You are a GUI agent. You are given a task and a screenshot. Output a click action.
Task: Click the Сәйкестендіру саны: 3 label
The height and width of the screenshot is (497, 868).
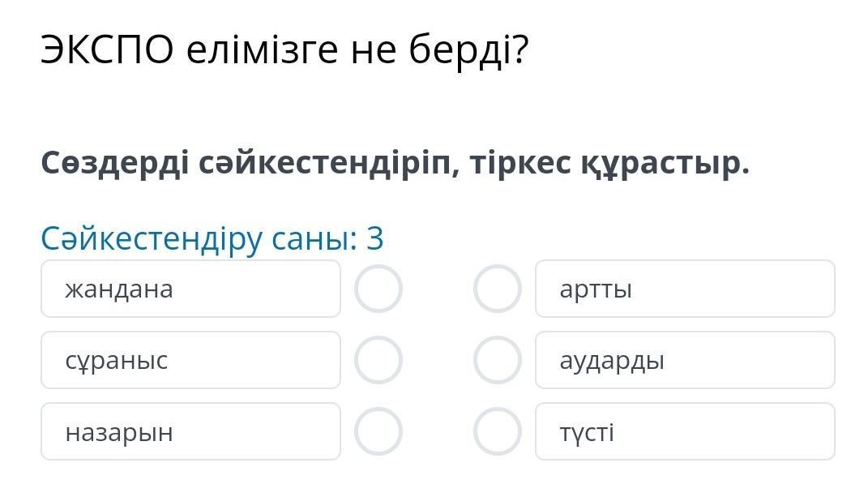coord(212,239)
